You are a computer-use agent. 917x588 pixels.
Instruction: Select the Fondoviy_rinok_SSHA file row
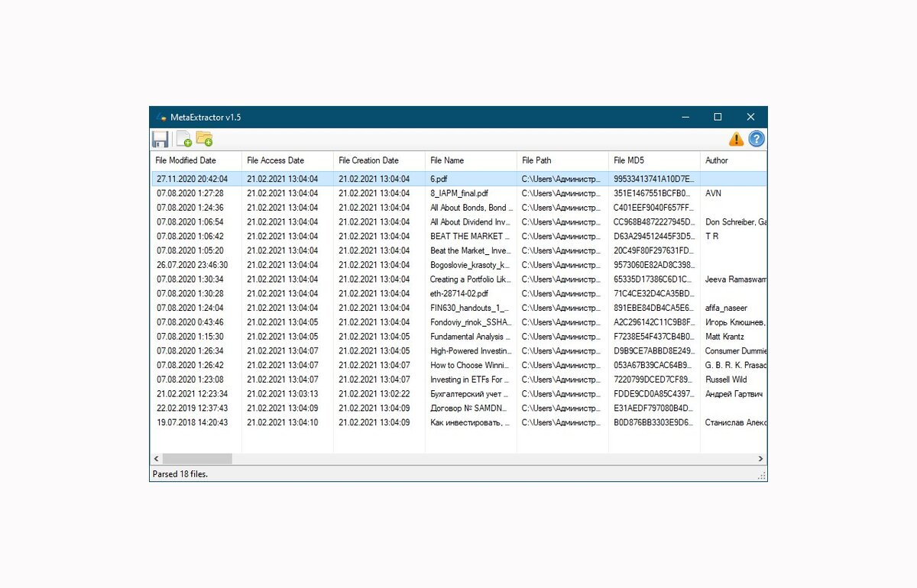pyautogui.click(x=458, y=322)
